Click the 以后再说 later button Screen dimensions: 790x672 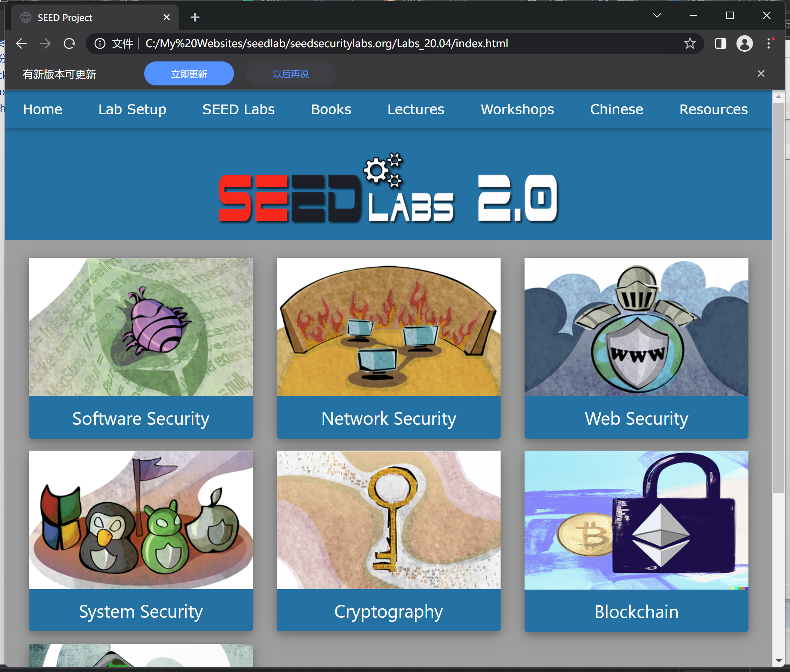(291, 73)
